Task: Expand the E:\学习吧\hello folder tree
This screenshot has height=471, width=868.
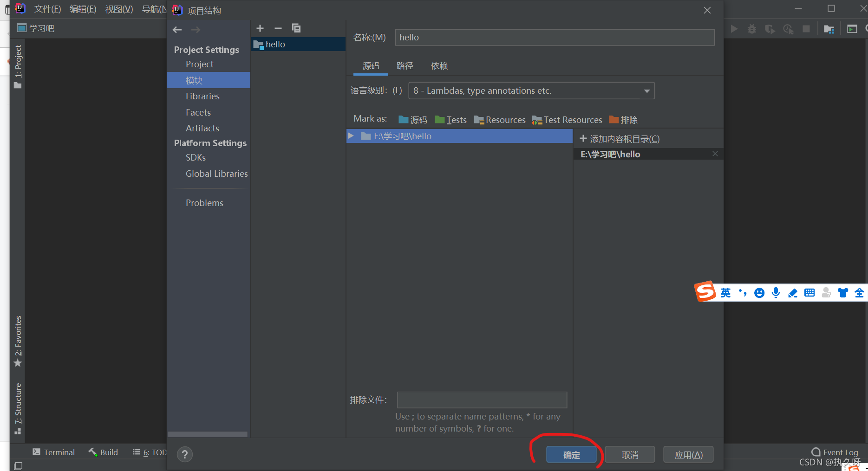Action: pyautogui.click(x=351, y=136)
